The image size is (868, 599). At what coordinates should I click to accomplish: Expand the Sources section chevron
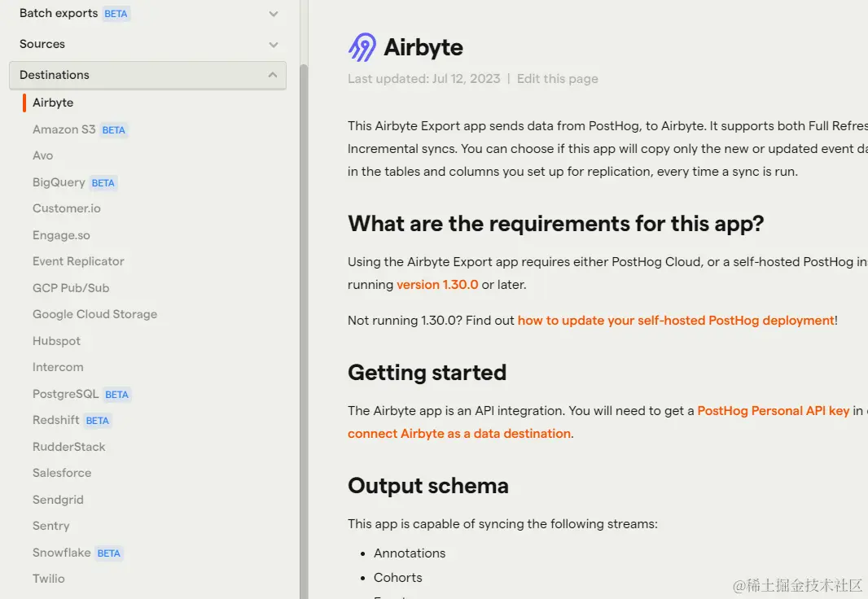(274, 45)
